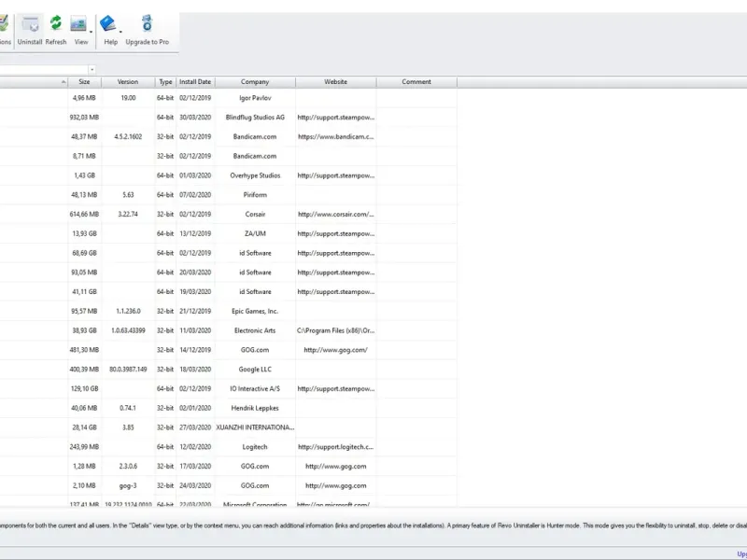Click the https://www.bandicam.c... website cell

[336, 136]
